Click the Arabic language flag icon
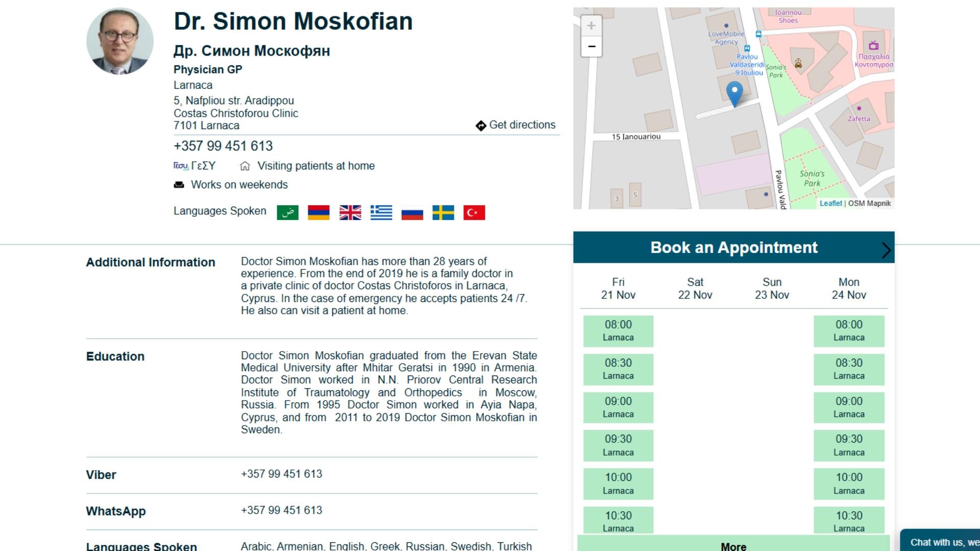The width and height of the screenshot is (980, 551). pyautogui.click(x=287, y=212)
